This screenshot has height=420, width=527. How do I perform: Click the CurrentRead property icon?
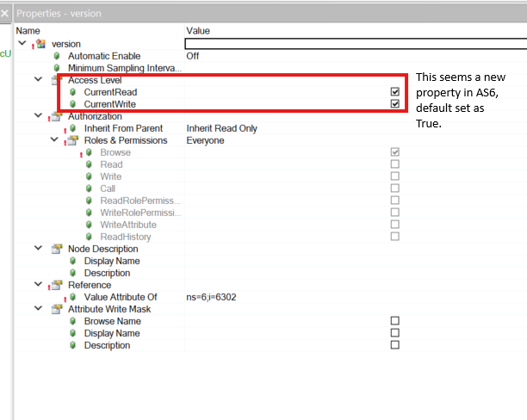72,92
